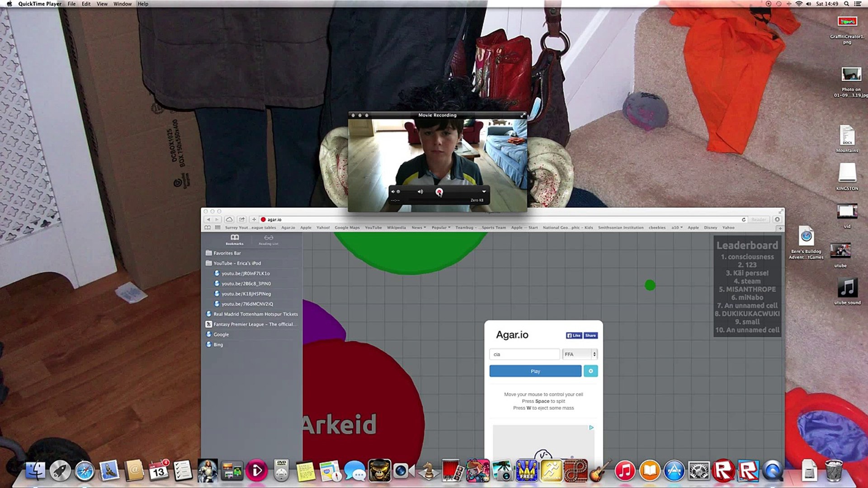Click the Reader button in address bar

[759, 220]
